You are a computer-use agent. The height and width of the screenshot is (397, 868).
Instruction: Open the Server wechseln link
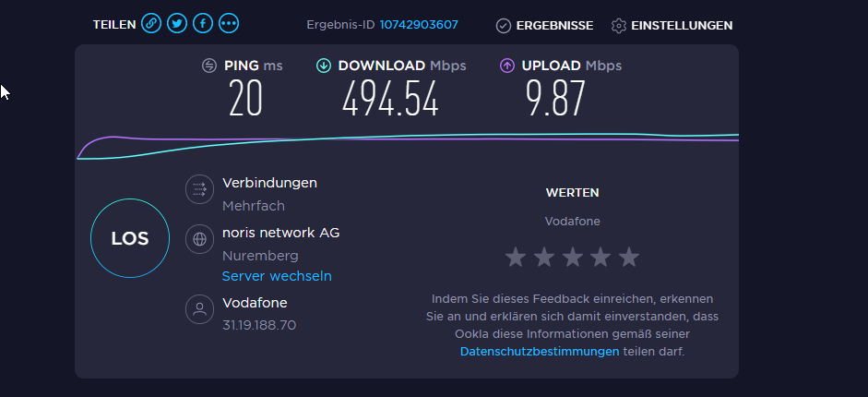[x=277, y=276]
